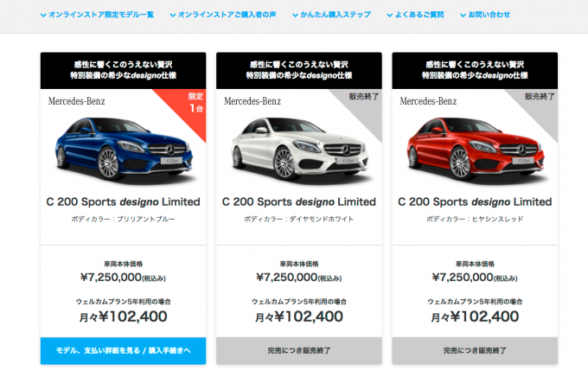Click blue モデル、支払い詳細を見る button
The width and height of the screenshot is (588, 371).
124,351
